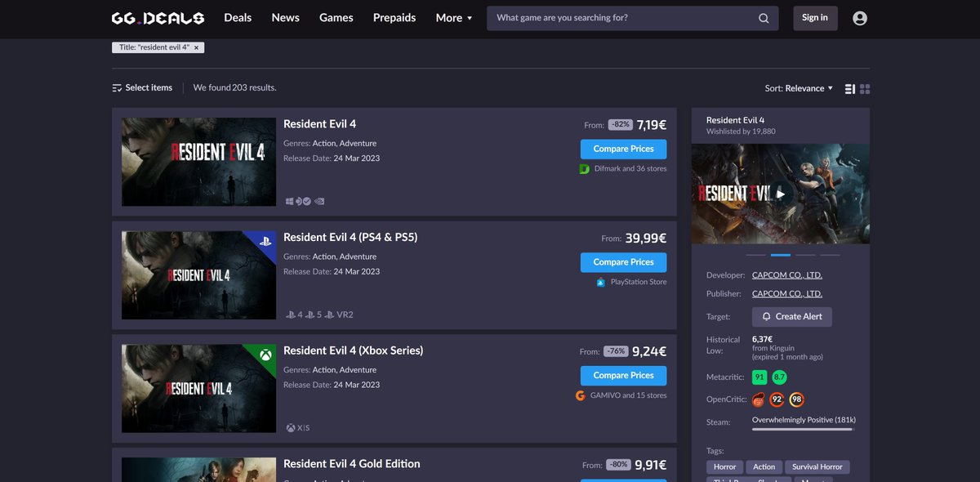Click "GAMIVO and 15 stores" text
The image size is (980, 482).
(628, 395)
